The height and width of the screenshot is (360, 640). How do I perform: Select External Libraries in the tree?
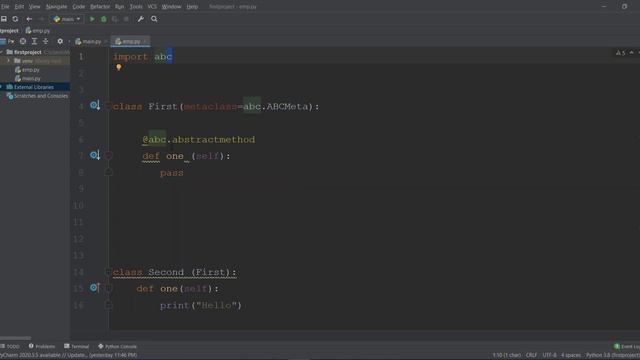(30, 87)
